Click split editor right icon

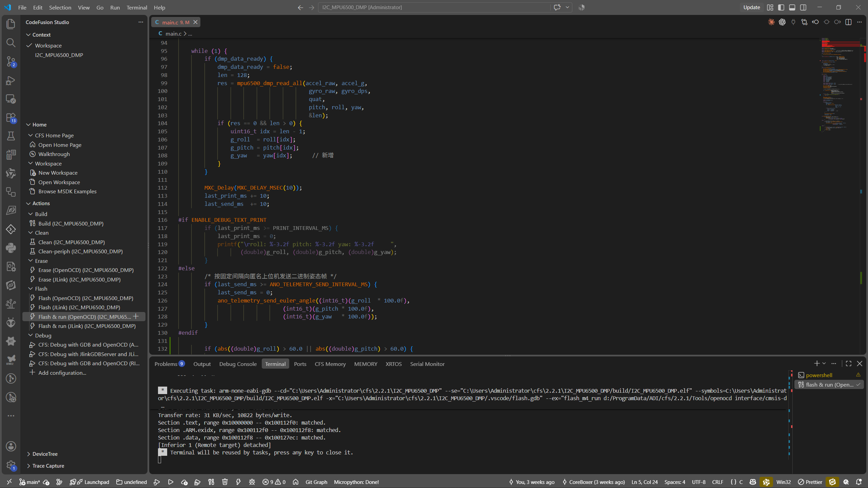click(848, 22)
